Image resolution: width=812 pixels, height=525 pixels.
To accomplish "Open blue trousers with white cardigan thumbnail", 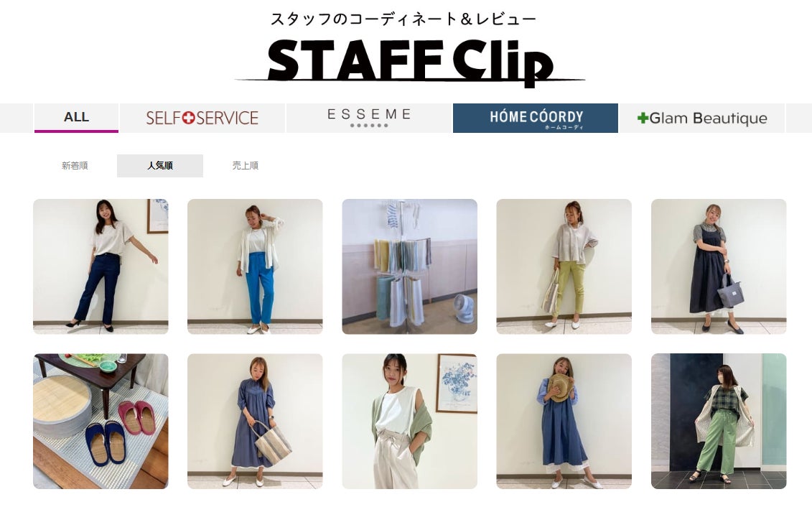I will [x=255, y=266].
